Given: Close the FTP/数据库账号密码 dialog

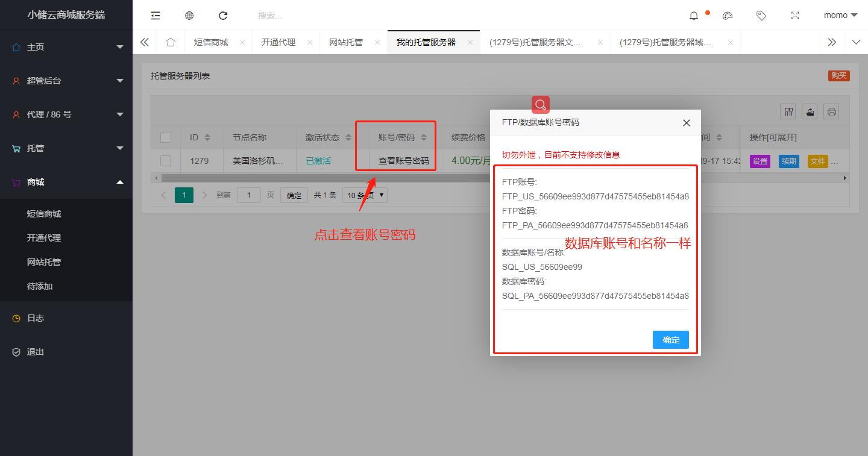Looking at the screenshot, I should tap(686, 123).
